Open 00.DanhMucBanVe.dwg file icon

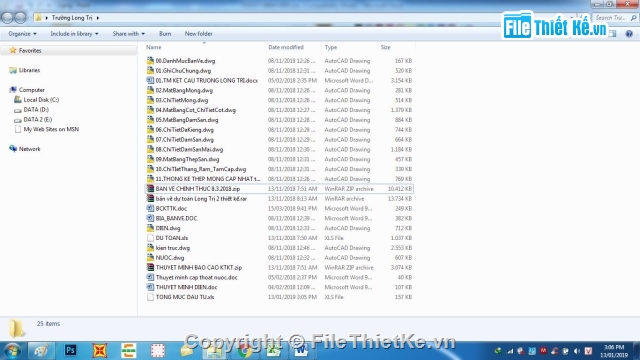point(150,61)
